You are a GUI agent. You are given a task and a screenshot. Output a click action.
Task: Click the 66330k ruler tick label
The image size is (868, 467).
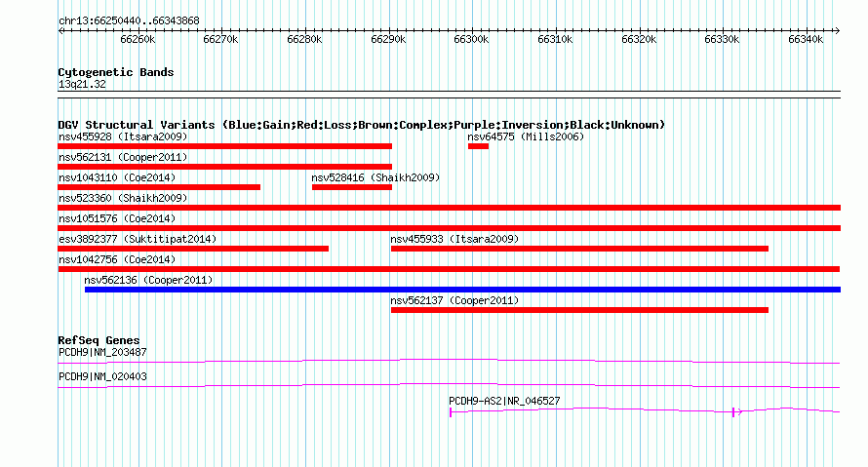(722, 40)
